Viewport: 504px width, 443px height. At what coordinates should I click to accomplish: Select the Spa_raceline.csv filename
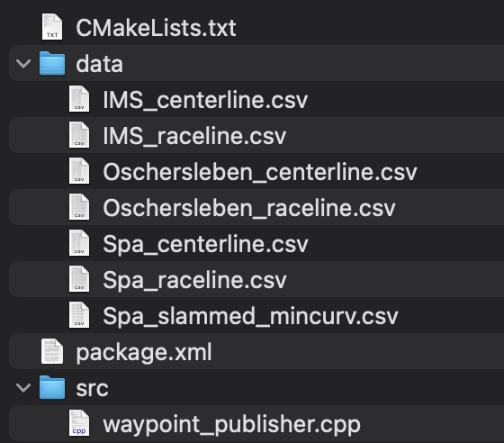click(194, 280)
